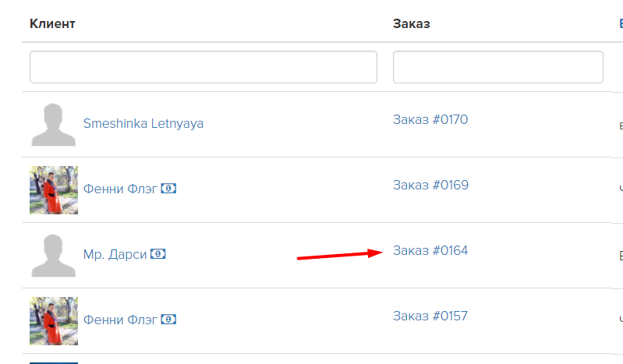
Task: Open order Заказ #0157
Action: [430, 316]
